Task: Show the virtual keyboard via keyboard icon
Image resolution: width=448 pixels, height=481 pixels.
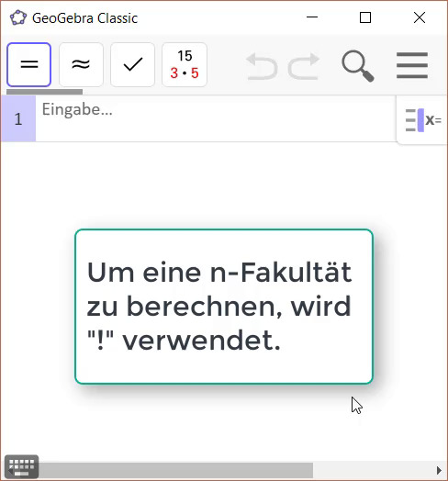Action: pyautogui.click(x=21, y=466)
